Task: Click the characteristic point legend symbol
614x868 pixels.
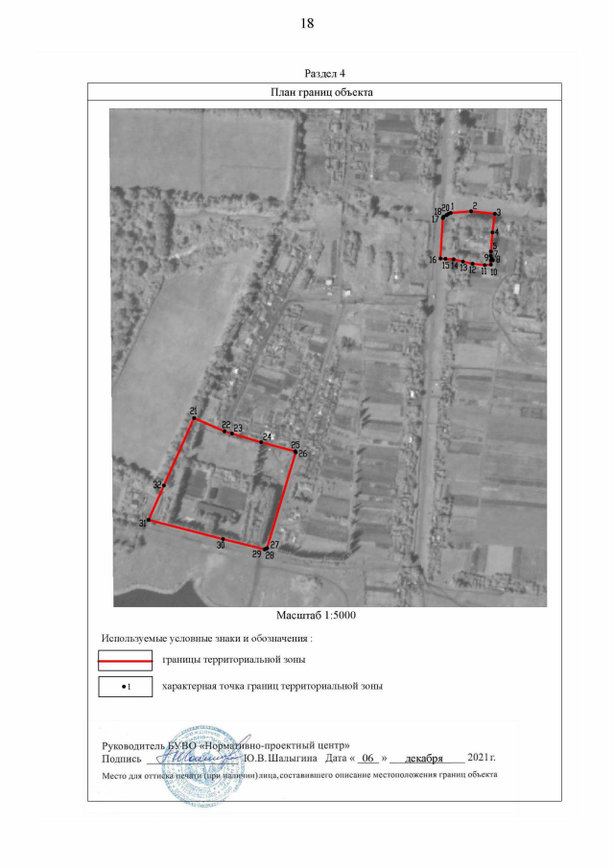Action: point(125,687)
